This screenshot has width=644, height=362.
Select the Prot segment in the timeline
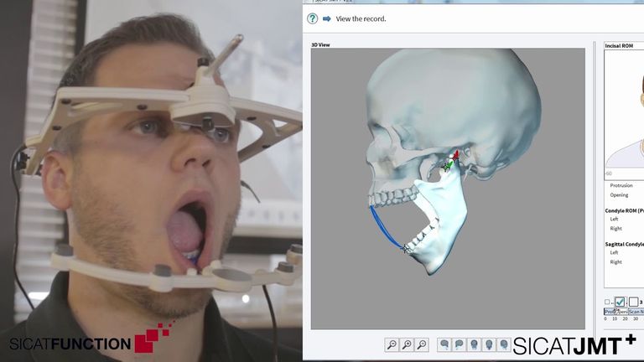(x=610, y=312)
